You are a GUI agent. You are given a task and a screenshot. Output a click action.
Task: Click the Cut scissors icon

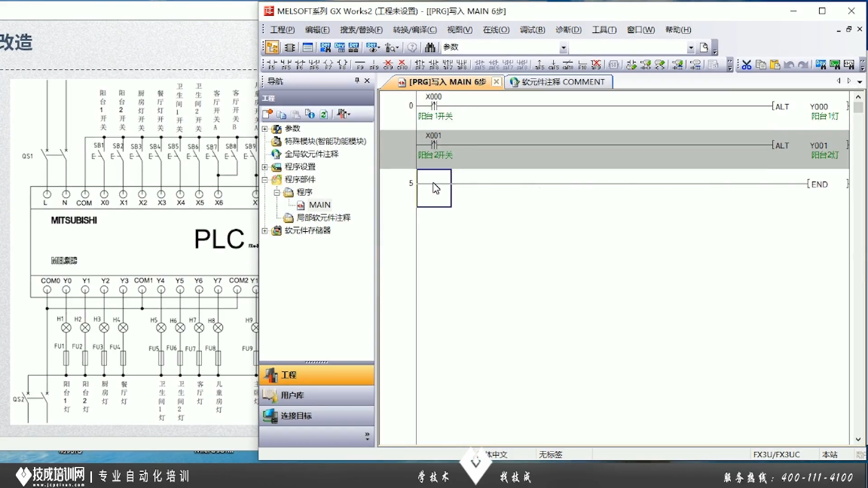[746, 66]
